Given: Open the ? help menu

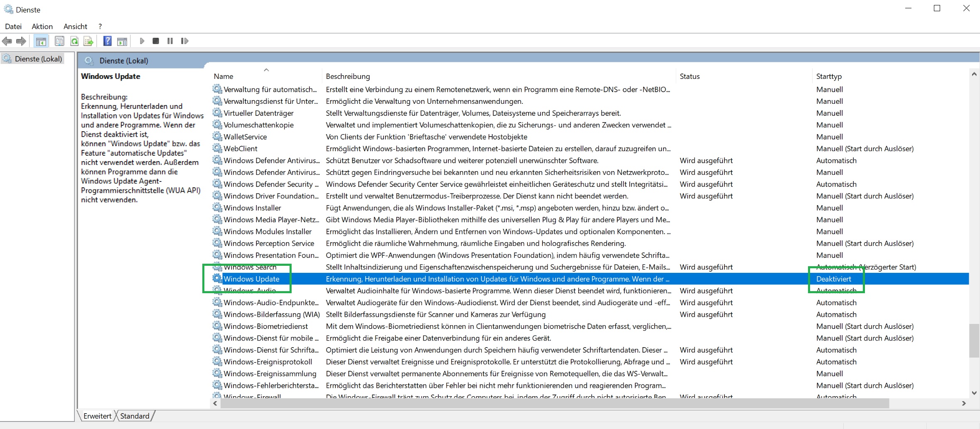Looking at the screenshot, I should pos(100,26).
